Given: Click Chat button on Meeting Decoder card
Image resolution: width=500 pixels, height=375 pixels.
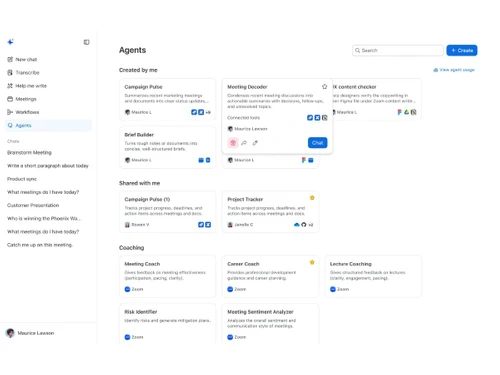Looking at the screenshot, I should tap(318, 143).
